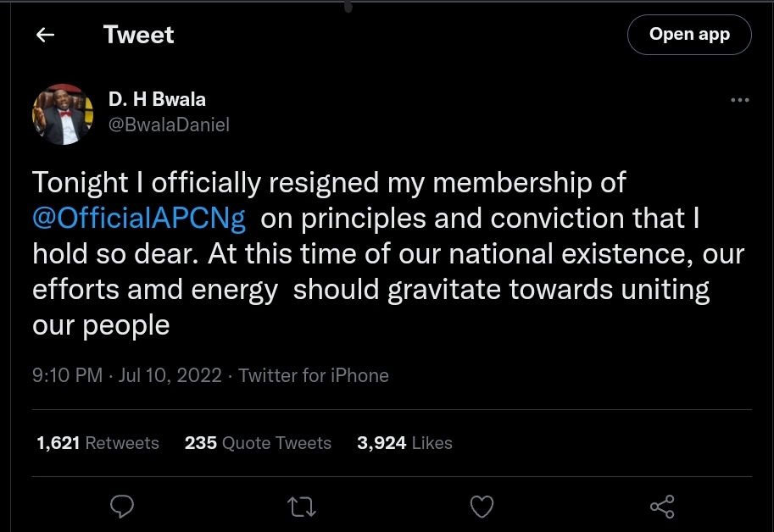
Task: View the 1,621 Retweets list
Action: point(97,443)
